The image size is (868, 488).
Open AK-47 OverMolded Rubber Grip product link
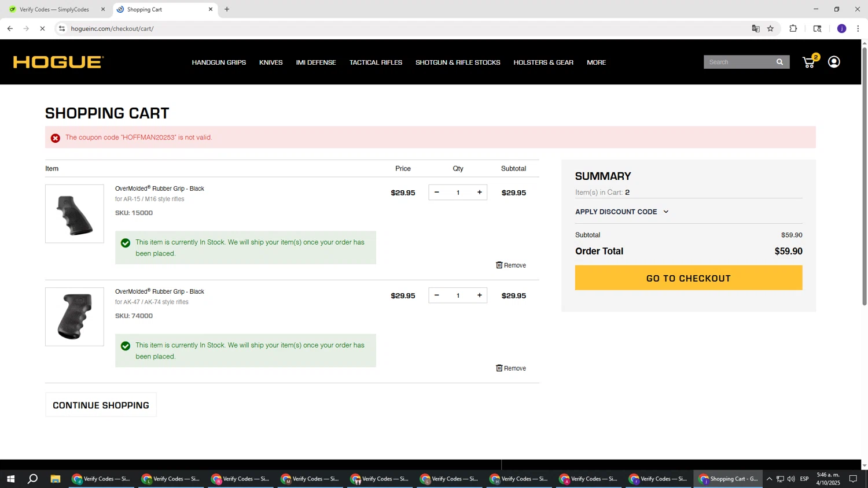click(160, 291)
